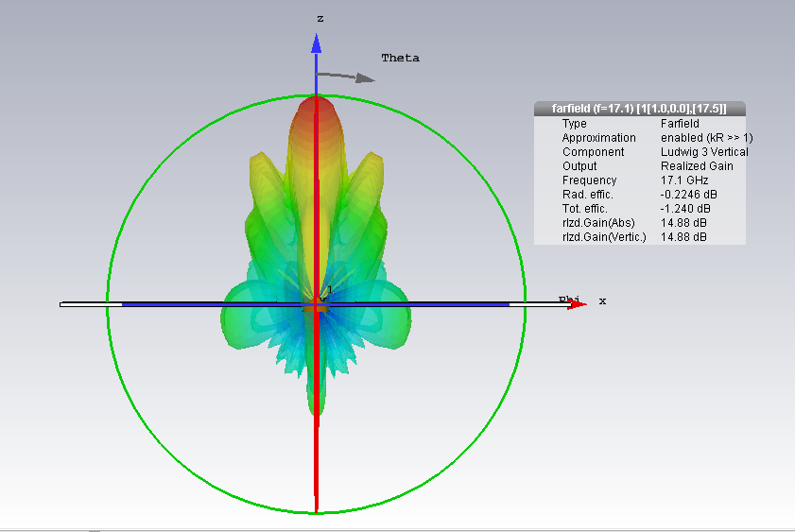The image size is (795, 532).
Task: Click the 'Farfield' type value
Action: point(680,124)
